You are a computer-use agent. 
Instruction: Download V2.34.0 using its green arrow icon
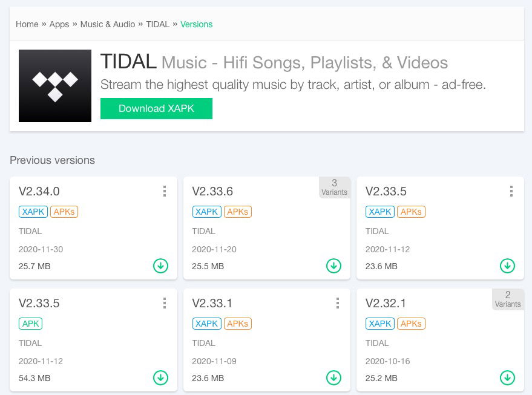pos(160,266)
